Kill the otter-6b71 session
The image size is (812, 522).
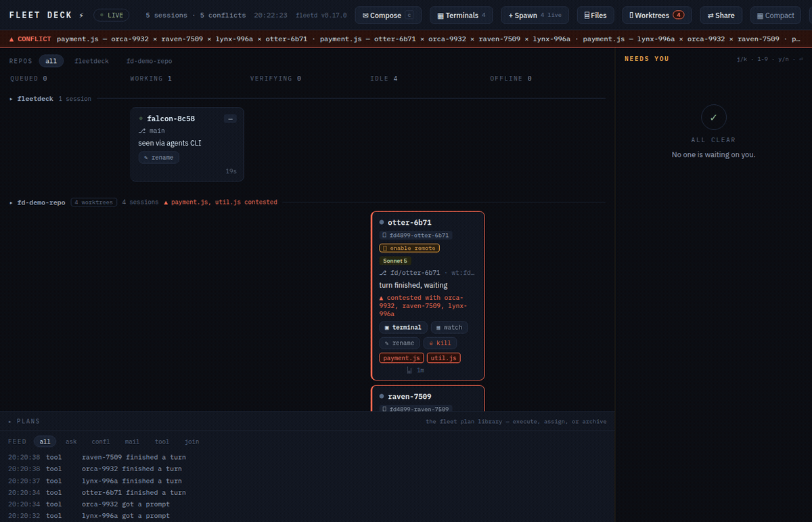point(440,343)
